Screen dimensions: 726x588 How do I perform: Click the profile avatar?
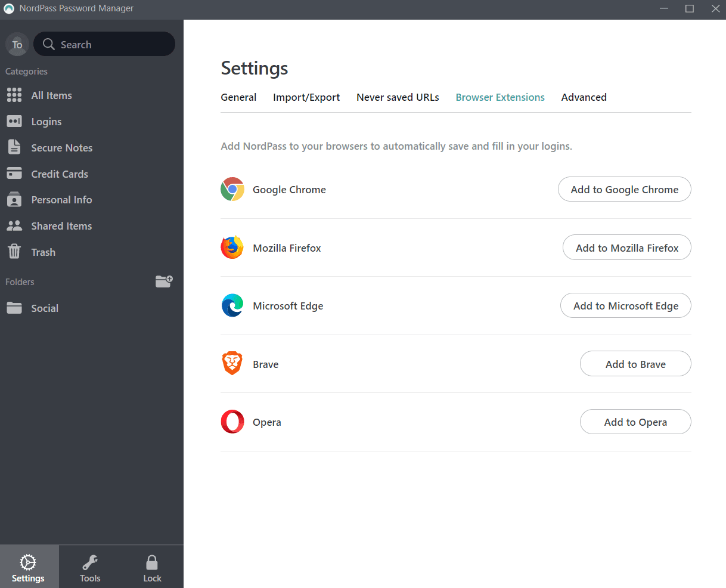click(x=17, y=44)
